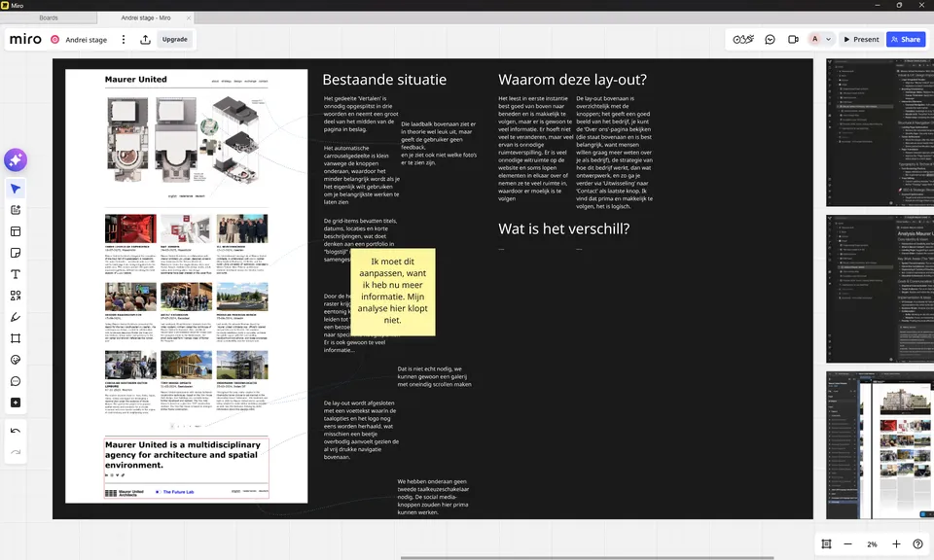Viewport: 934px width, 560px height.
Task: Open the collaboration reactions tools
Action: [743, 39]
